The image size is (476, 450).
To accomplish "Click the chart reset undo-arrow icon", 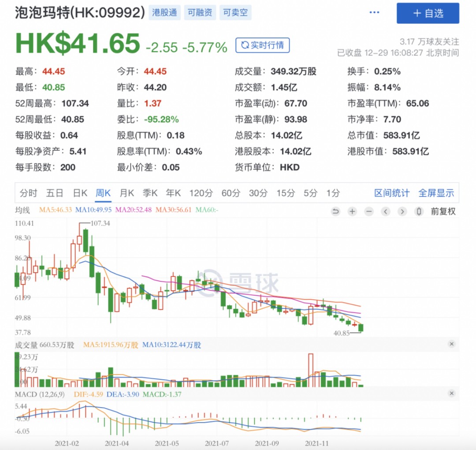I will tap(335, 211).
